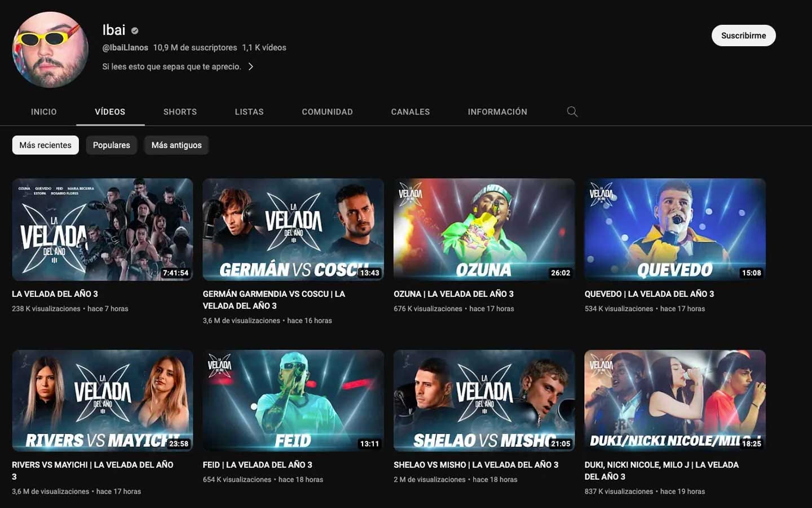The height and width of the screenshot is (508, 812).
Task: Go to the INICIO tab
Action: pyautogui.click(x=44, y=112)
